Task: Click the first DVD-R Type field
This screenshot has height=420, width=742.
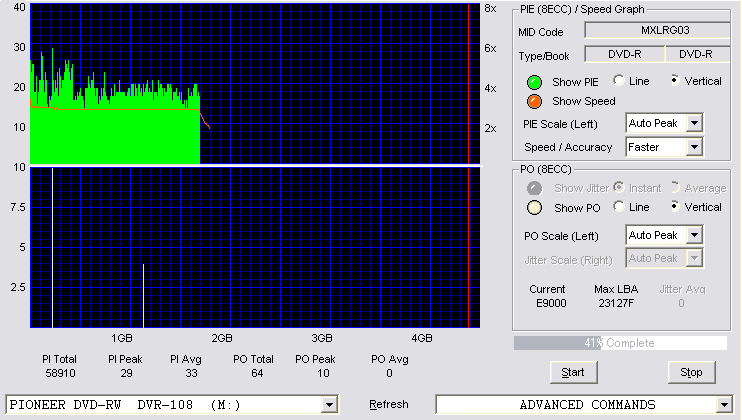Action: pos(625,54)
